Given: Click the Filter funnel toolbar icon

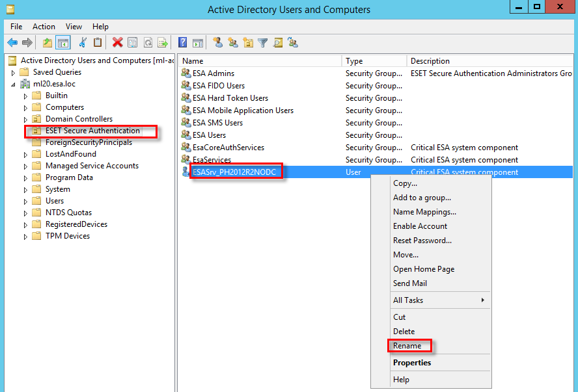Looking at the screenshot, I should (262, 43).
